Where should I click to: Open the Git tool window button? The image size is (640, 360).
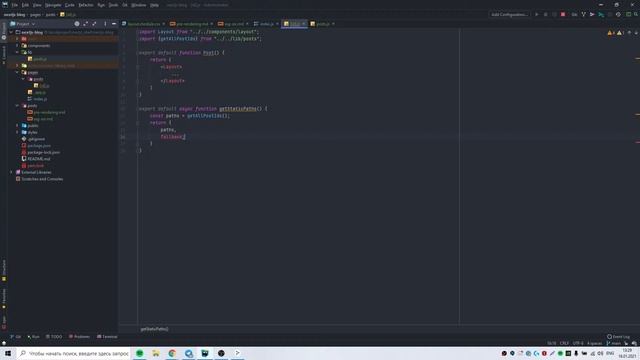[16, 337]
